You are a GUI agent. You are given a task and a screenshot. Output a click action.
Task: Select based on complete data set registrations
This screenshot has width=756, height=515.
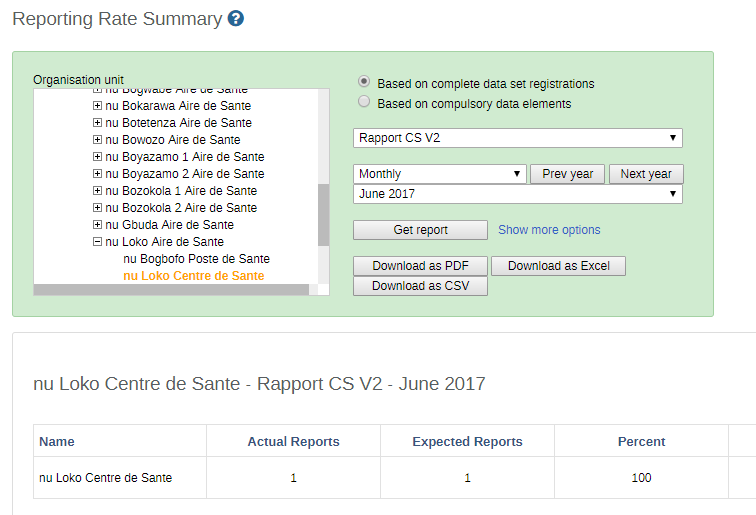click(x=364, y=83)
